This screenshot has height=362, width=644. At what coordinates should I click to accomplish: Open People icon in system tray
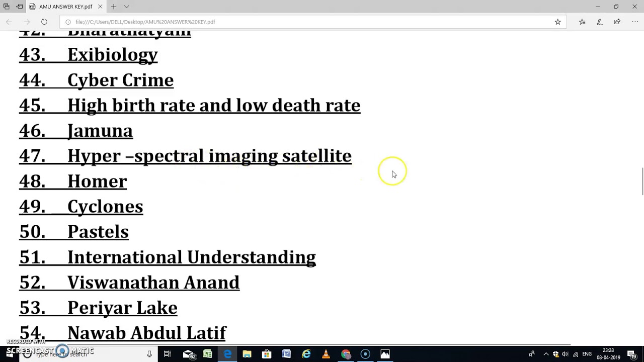coord(531,354)
